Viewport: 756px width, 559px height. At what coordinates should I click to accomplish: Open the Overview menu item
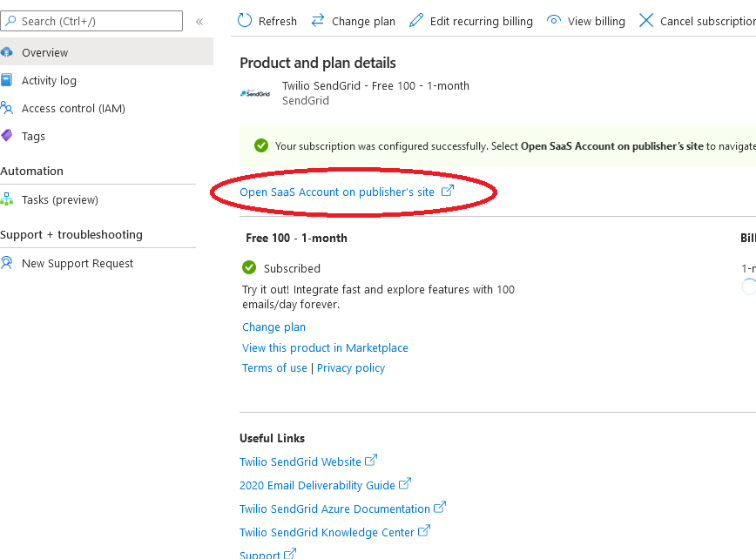44,52
